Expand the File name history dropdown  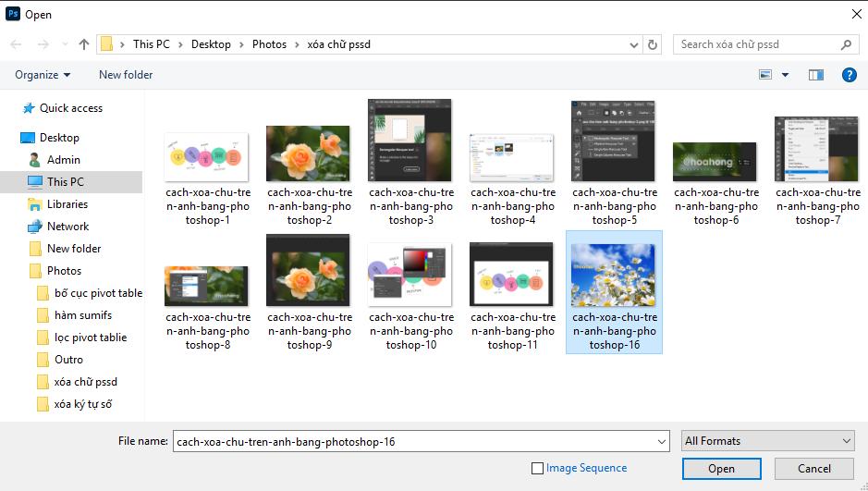pyautogui.click(x=660, y=442)
